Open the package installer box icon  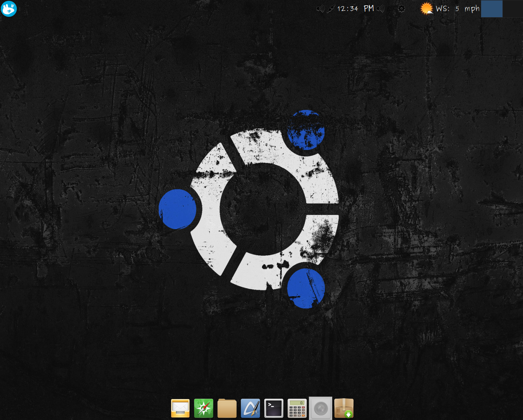344,408
